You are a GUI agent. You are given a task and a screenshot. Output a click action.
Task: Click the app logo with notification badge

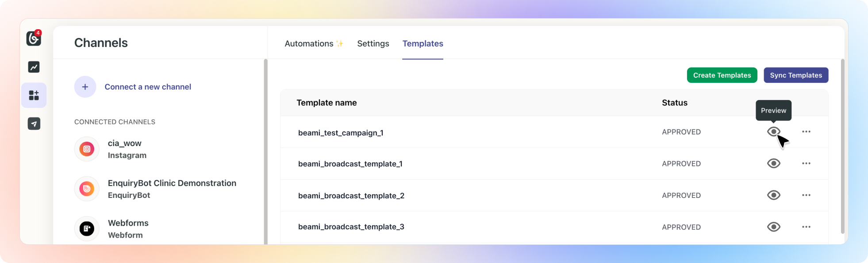[34, 39]
